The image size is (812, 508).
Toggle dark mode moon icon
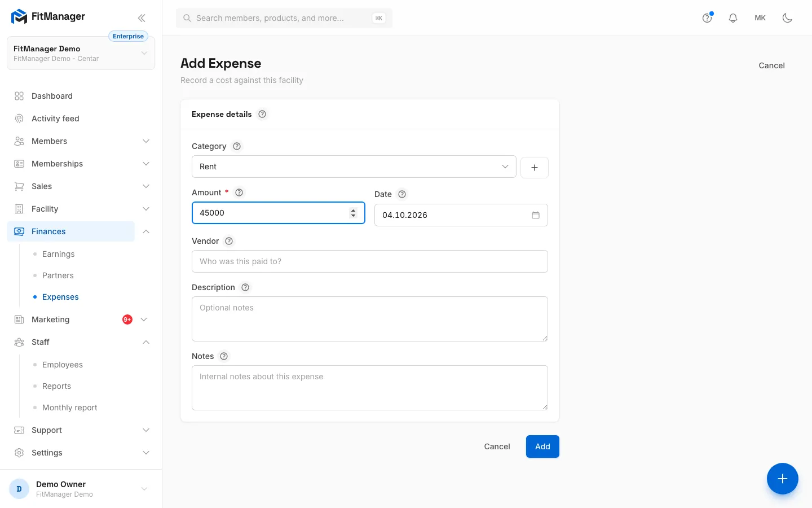(x=788, y=18)
